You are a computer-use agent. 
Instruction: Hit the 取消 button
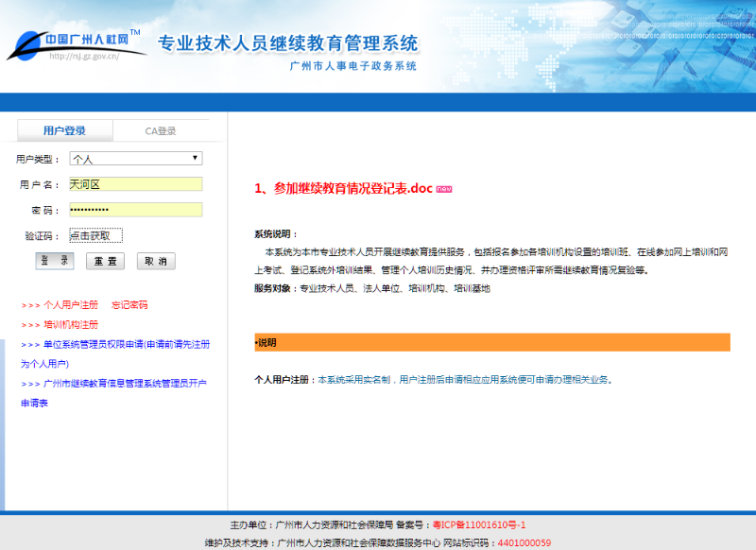tap(156, 261)
